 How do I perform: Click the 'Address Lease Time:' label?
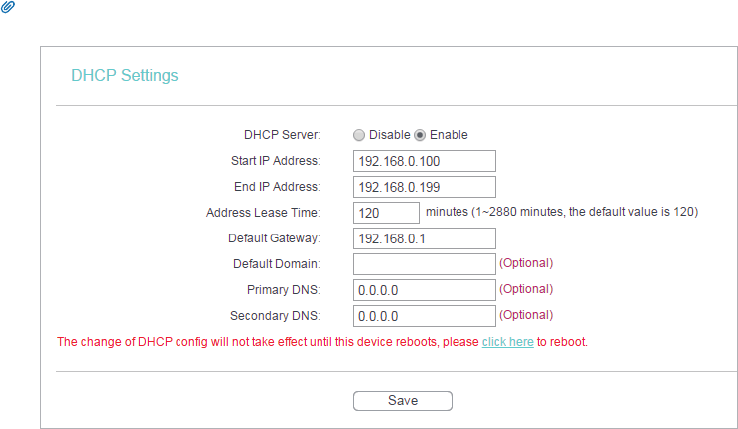[x=263, y=213]
